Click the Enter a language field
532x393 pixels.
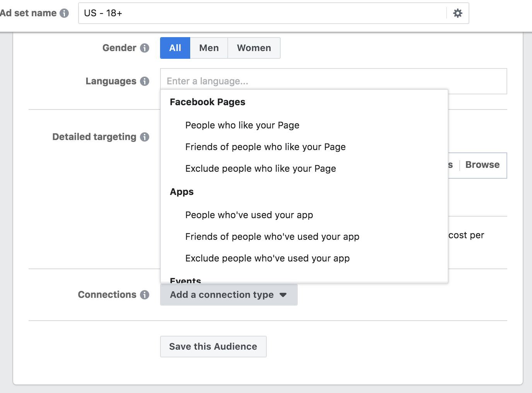pyautogui.click(x=333, y=81)
